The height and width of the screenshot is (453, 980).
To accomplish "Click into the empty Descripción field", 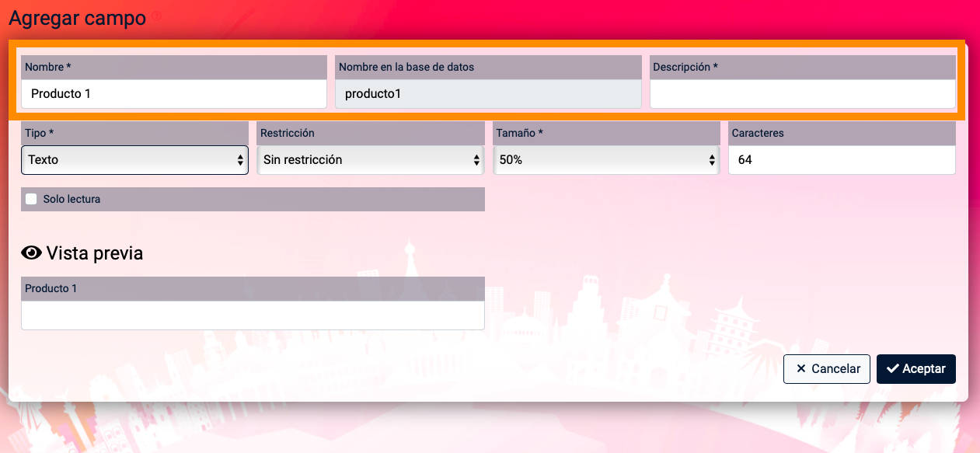I will tap(802, 94).
